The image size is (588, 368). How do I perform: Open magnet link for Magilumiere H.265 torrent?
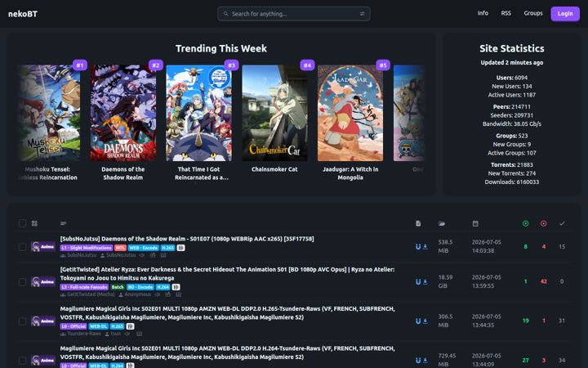point(418,321)
